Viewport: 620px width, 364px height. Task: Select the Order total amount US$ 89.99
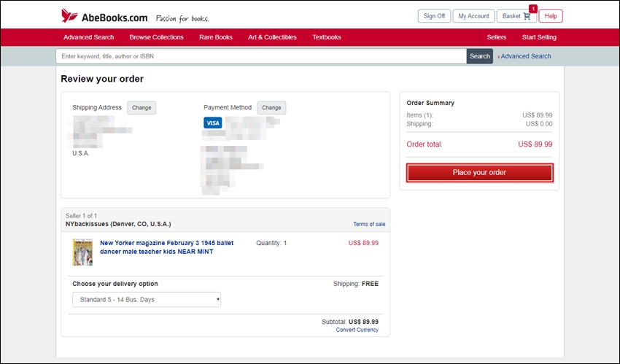click(535, 144)
